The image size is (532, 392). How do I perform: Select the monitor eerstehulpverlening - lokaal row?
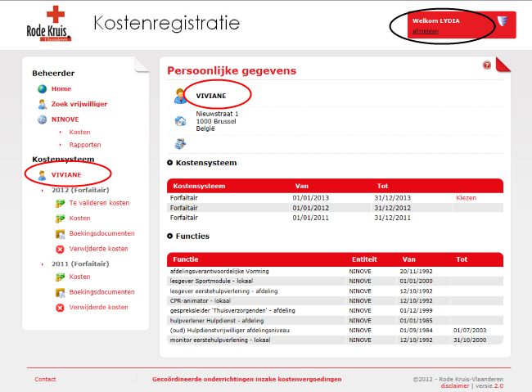[x=335, y=340]
